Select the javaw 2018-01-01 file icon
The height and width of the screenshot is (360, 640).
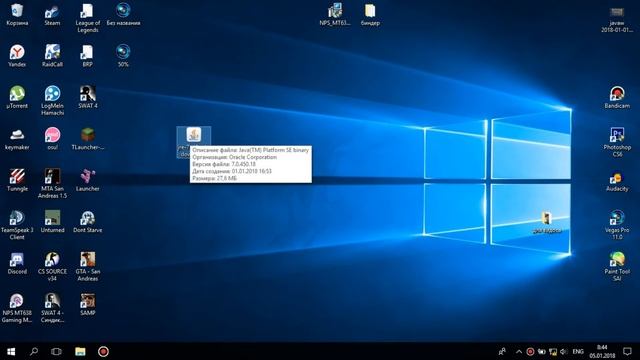pyautogui.click(x=617, y=20)
